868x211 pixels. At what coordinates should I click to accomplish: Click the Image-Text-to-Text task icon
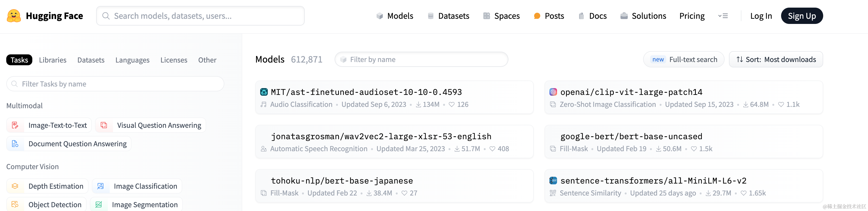15,125
